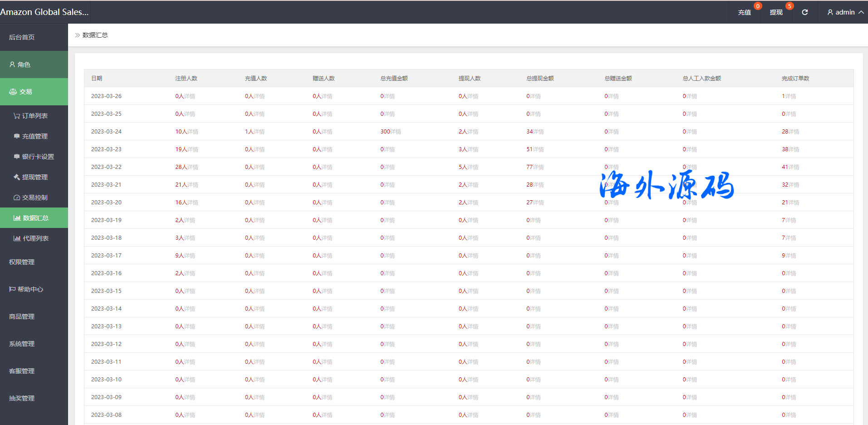Click the 提现 notification button in header
The height and width of the screenshot is (425, 868).
pos(776,12)
